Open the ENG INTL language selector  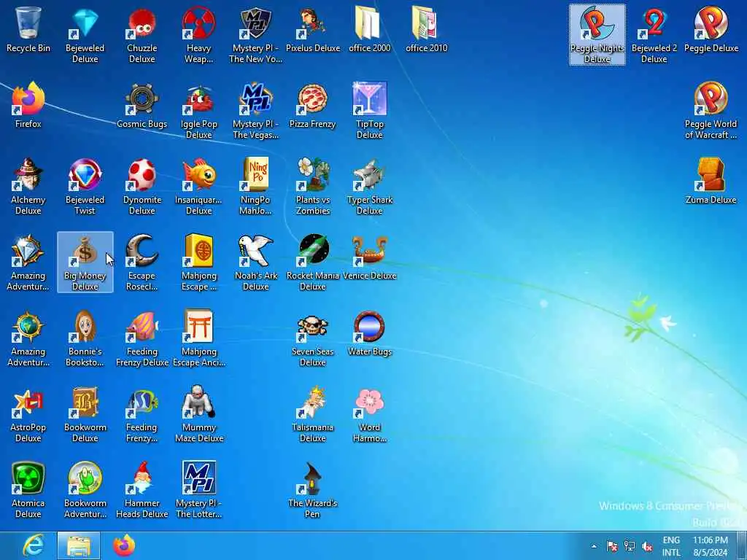(x=671, y=546)
